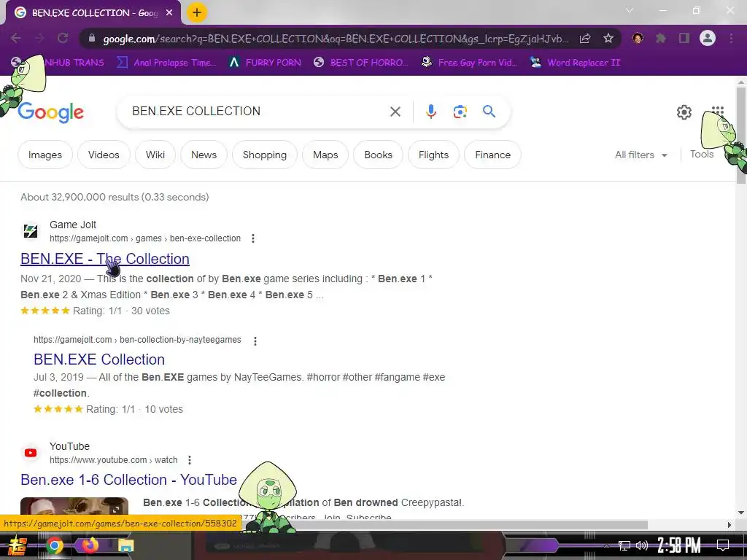Share this page using the share icon
Screen dimensions: 747x560
(585, 39)
